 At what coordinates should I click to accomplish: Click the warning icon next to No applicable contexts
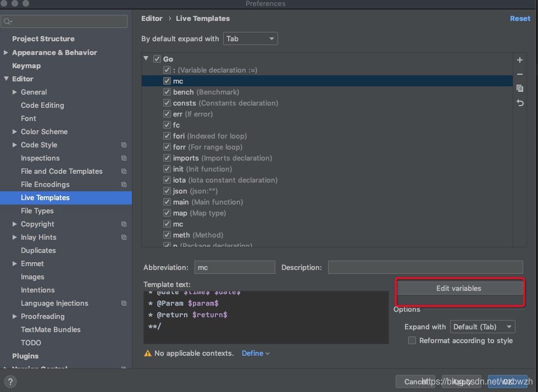tap(147, 354)
